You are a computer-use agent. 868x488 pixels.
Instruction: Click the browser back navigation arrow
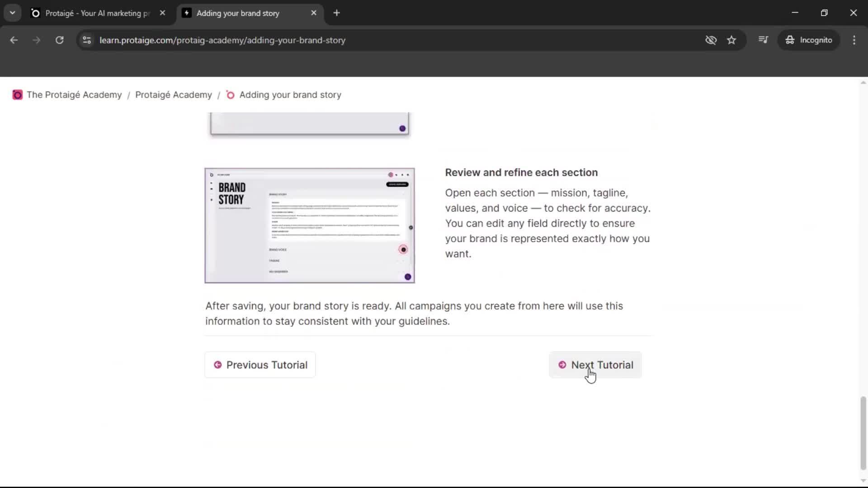click(x=14, y=40)
